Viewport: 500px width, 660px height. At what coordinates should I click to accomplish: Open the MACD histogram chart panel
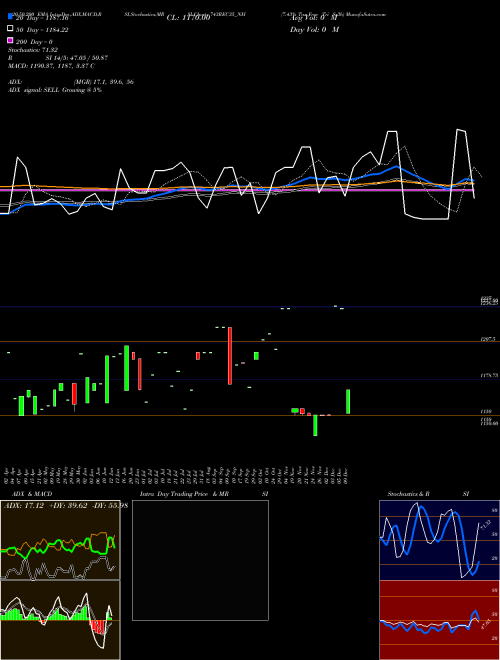pyautogui.click(x=60, y=620)
